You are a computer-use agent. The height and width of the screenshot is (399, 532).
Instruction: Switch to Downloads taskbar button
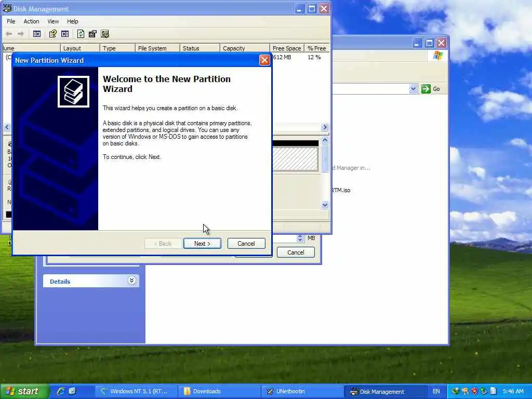pyautogui.click(x=219, y=391)
